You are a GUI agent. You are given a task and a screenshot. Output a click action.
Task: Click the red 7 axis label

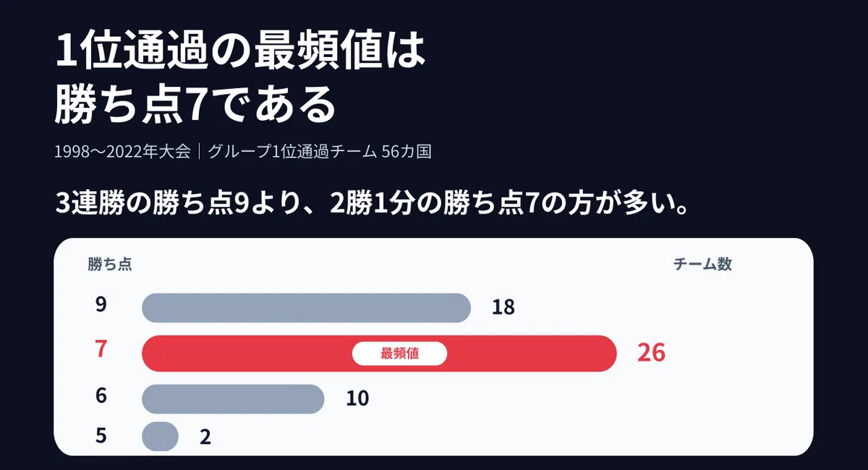(101, 349)
